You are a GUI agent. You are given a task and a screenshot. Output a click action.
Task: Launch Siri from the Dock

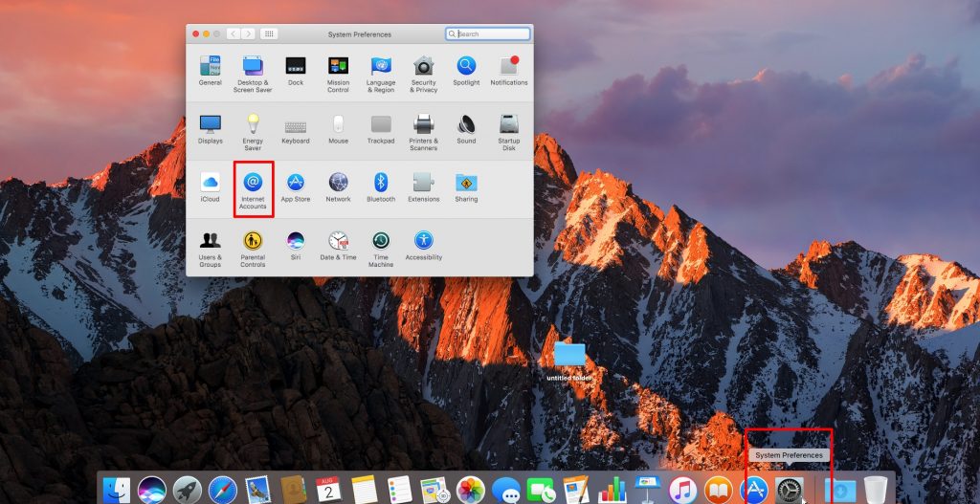click(x=152, y=491)
